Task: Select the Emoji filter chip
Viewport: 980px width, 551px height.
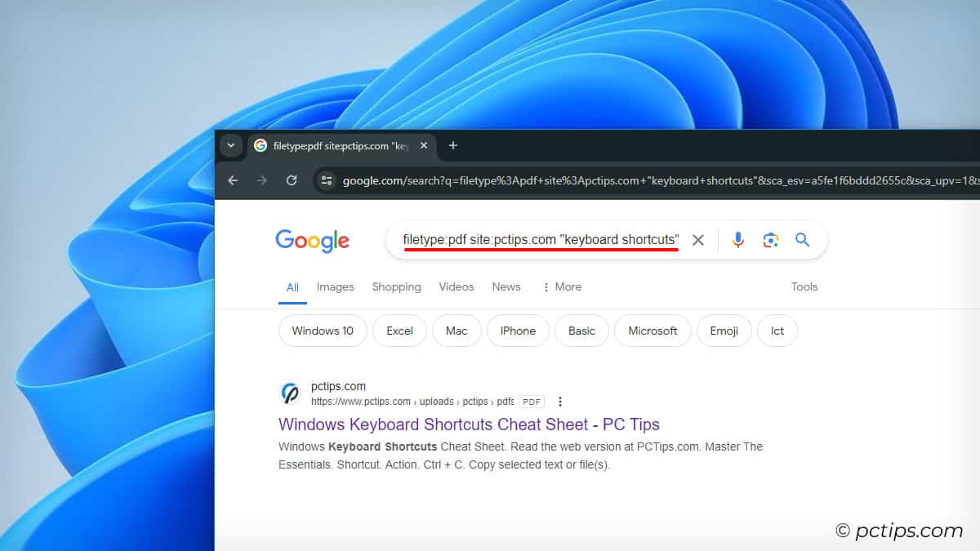Action: coord(724,331)
